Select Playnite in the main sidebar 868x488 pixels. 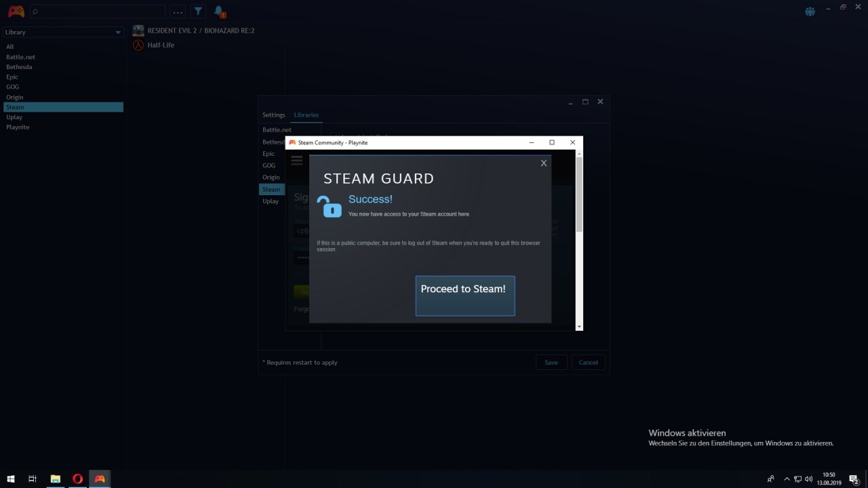point(18,127)
